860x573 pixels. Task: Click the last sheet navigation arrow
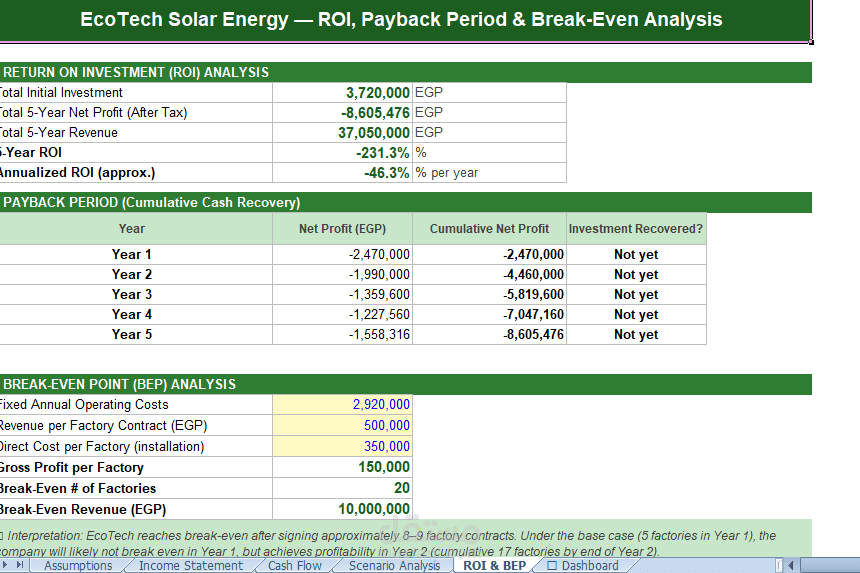click(x=20, y=565)
